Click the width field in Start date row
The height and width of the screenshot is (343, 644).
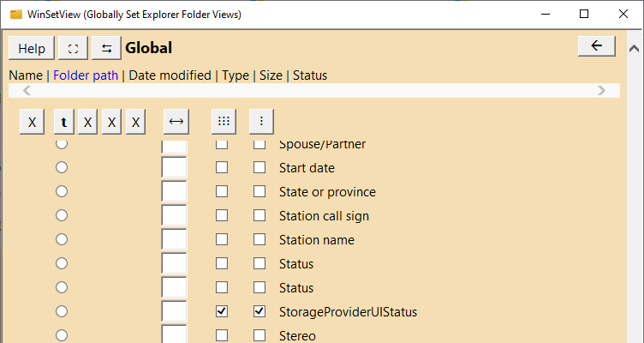[x=174, y=168]
